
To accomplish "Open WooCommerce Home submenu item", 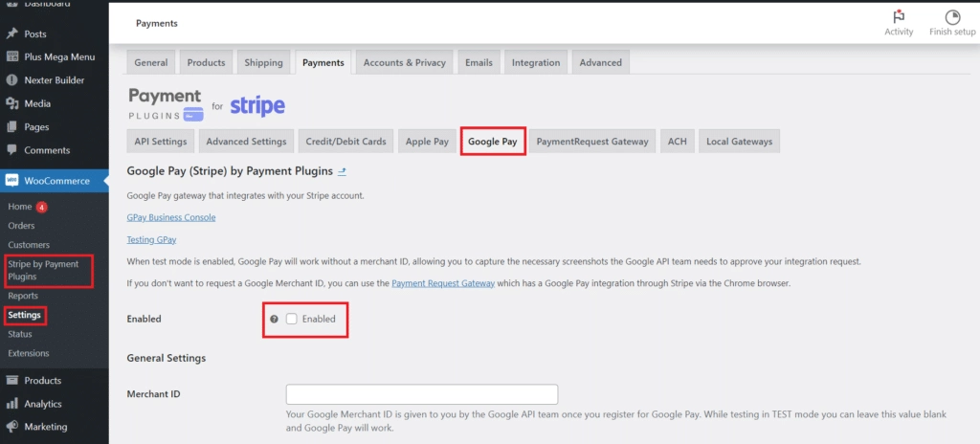I will [x=20, y=207].
